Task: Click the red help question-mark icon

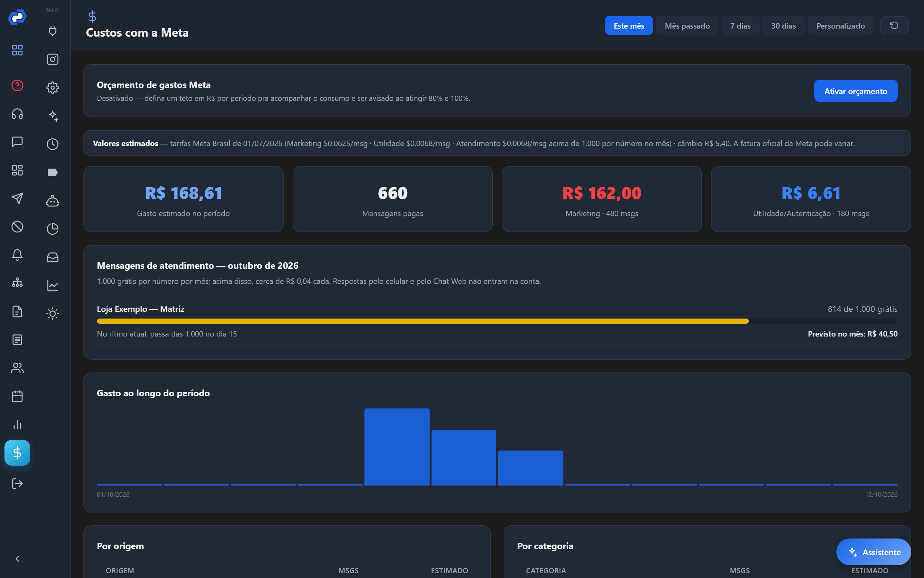Action: (x=17, y=85)
